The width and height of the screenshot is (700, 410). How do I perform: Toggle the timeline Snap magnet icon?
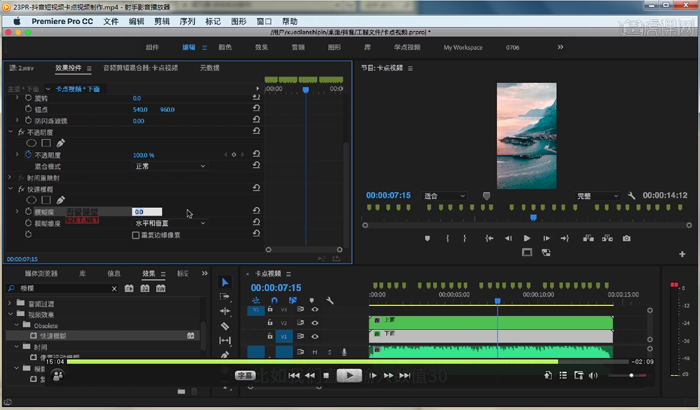pyautogui.click(x=275, y=300)
